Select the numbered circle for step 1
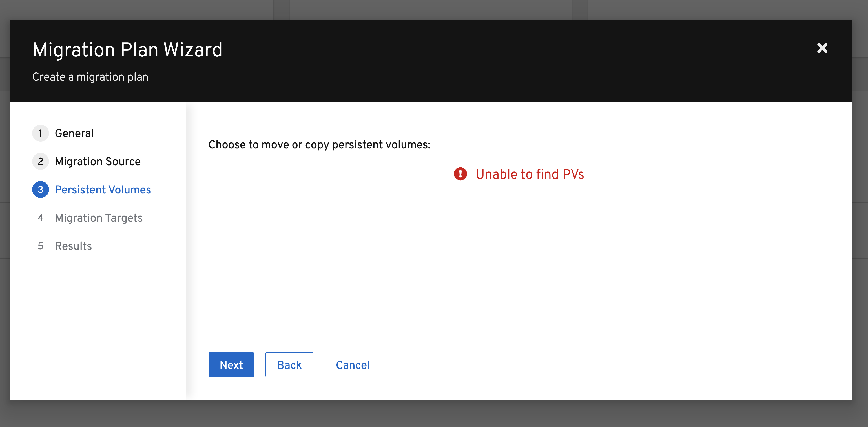 (x=40, y=133)
